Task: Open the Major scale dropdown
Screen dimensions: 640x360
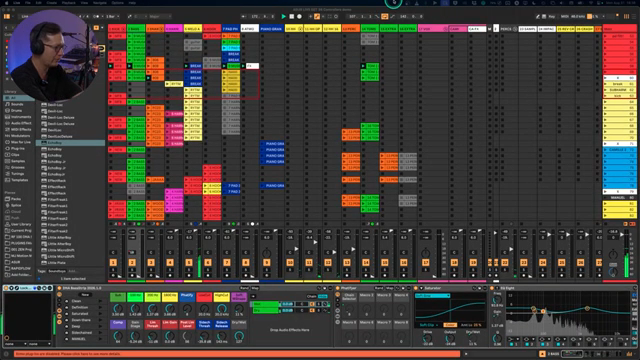Action: click(x=159, y=16)
